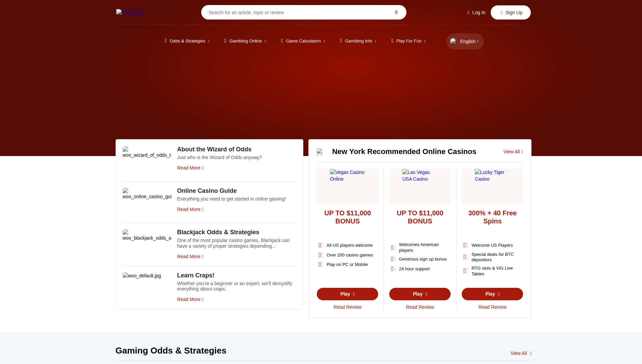Play at Lucky Tiger Casino
Image resolution: width=642 pixels, height=364 pixels.
click(x=492, y=294)
